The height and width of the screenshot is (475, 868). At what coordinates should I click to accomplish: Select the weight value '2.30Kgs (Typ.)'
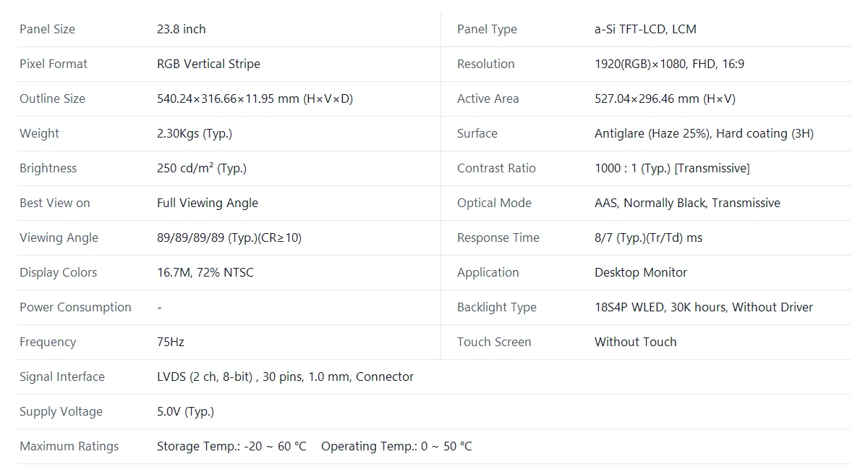pyautogui.click(x=195, y=133)
